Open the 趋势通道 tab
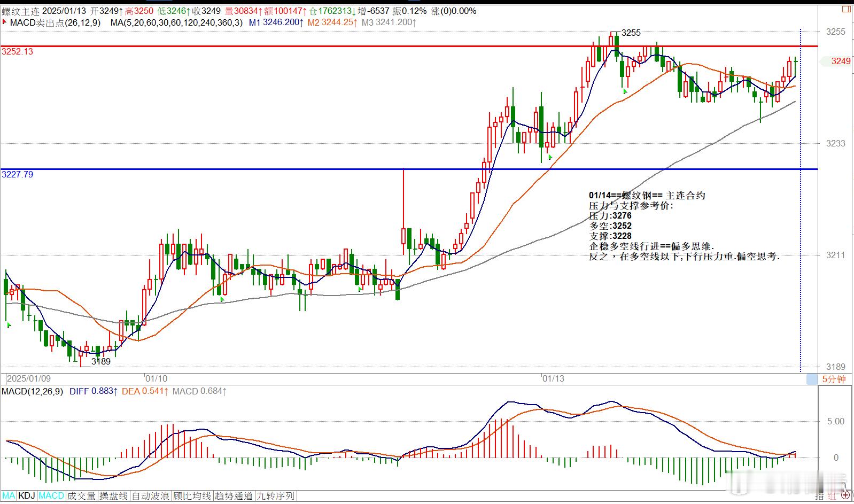This screenshot has width=854, height=504. tap(234, 496)
